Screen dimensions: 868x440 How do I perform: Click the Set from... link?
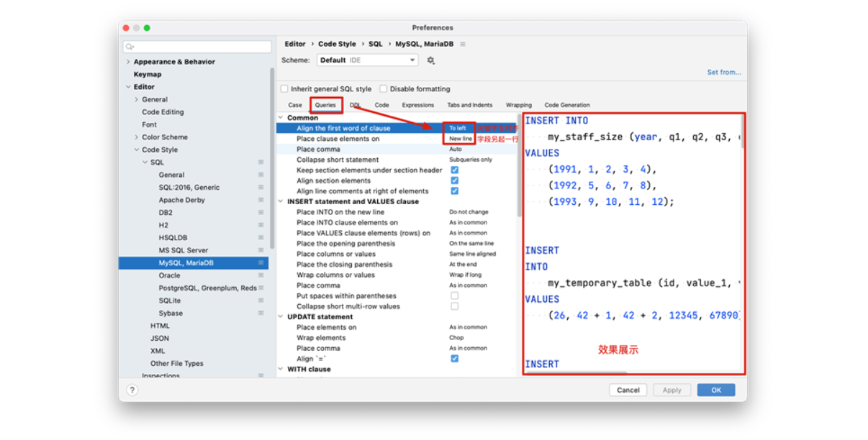click(x=724, y=73)
